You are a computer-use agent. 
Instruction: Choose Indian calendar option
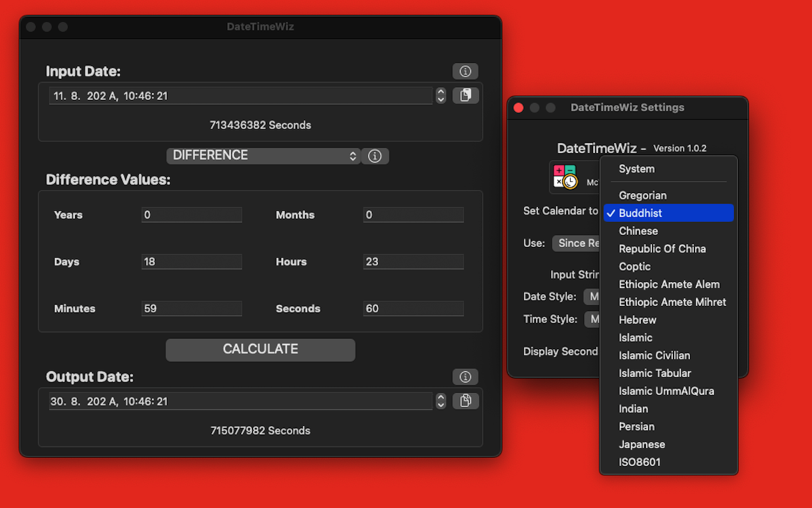pos(669,408)
